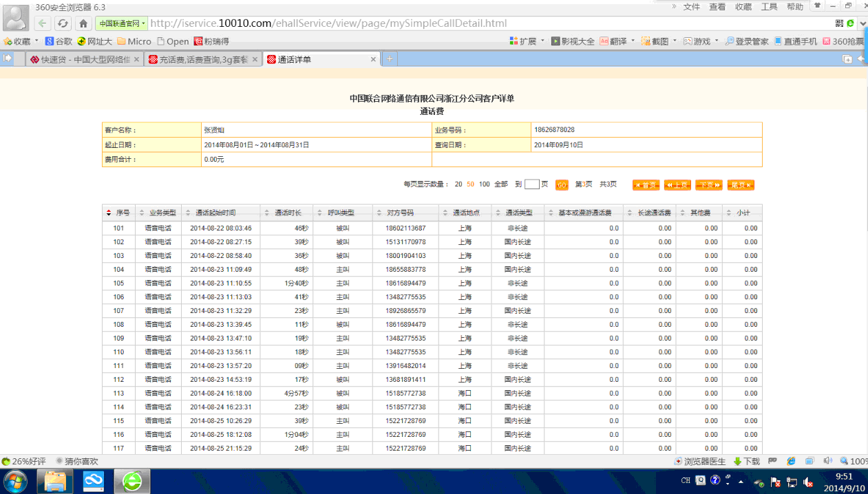868x494 pixels.
Task: Click the 下载 download icon in status bar
Action: coord(747,462)
